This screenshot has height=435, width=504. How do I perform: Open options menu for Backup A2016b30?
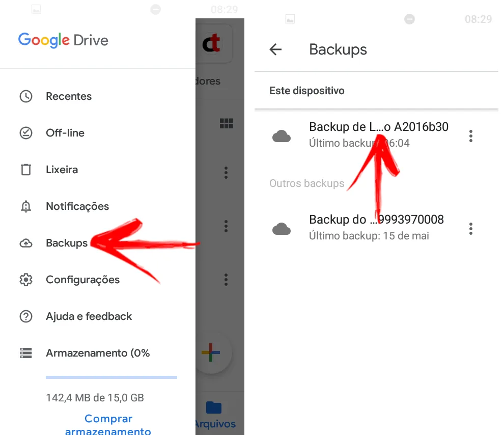click(471, 135)
